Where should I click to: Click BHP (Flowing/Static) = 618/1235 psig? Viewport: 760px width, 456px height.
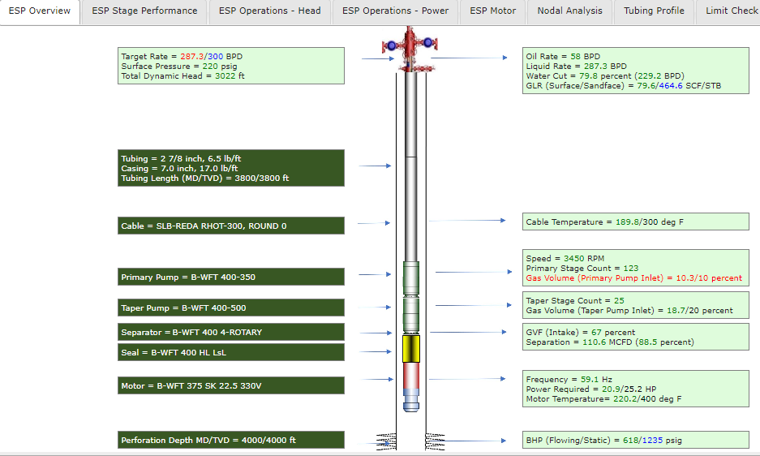coord(604,440)
